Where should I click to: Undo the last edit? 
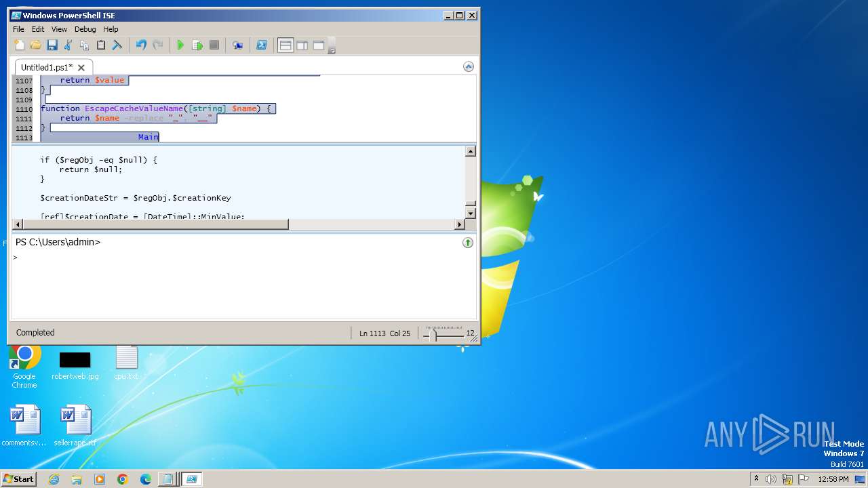point(141,45)
